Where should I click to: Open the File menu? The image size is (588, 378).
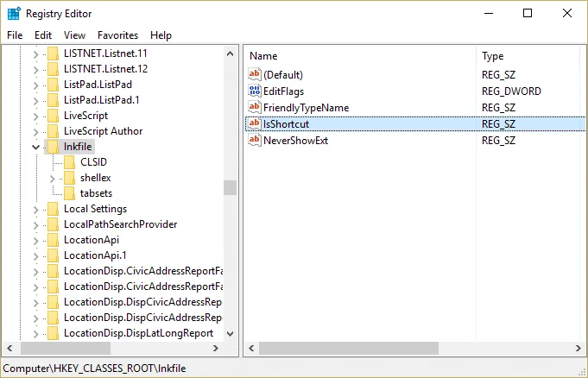[x=15, y=35]
